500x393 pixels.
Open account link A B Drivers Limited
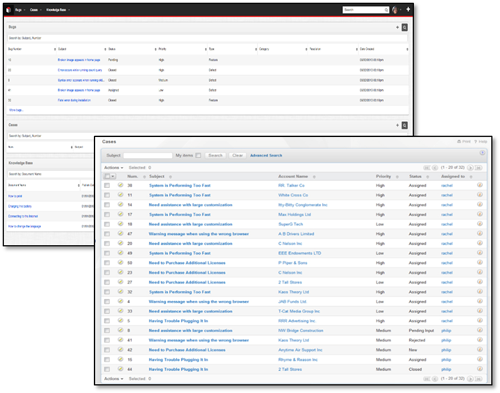(x=296, y=234)
